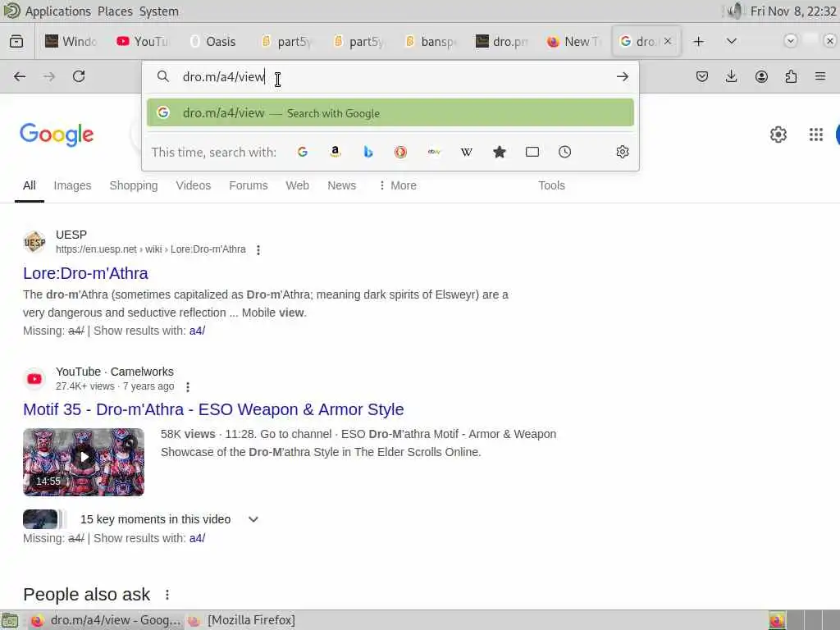Click the key moments preview thumbnail
The height and width of the screenshot is (630, 840).
40,519
